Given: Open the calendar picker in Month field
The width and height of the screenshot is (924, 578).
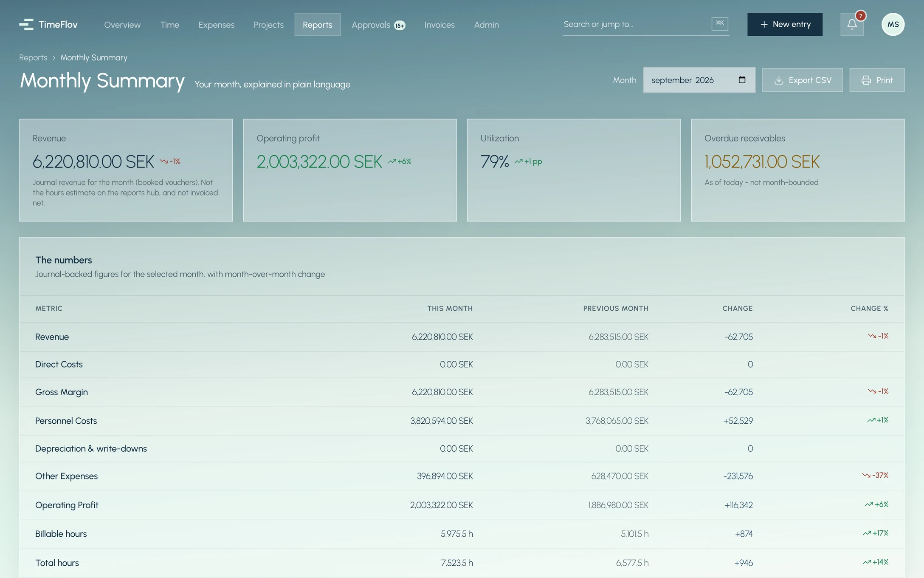Looking at the screenshot, I should coord(742,80).
